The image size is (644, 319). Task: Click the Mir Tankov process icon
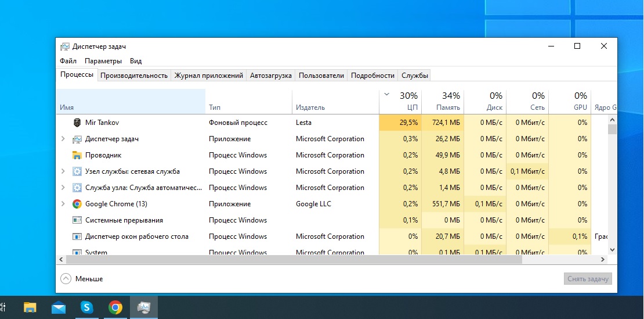[x=77, y=123]
